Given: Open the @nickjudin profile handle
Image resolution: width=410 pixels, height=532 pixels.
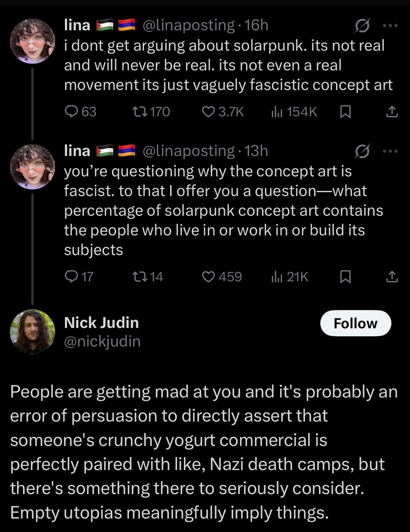Looking at the screenshot, I should (102, 342).
